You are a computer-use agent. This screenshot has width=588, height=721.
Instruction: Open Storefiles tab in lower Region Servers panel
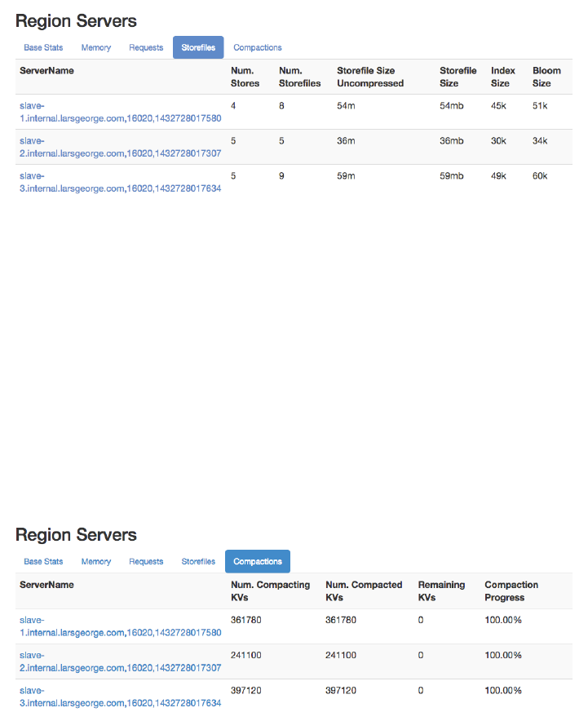(198, 561)
